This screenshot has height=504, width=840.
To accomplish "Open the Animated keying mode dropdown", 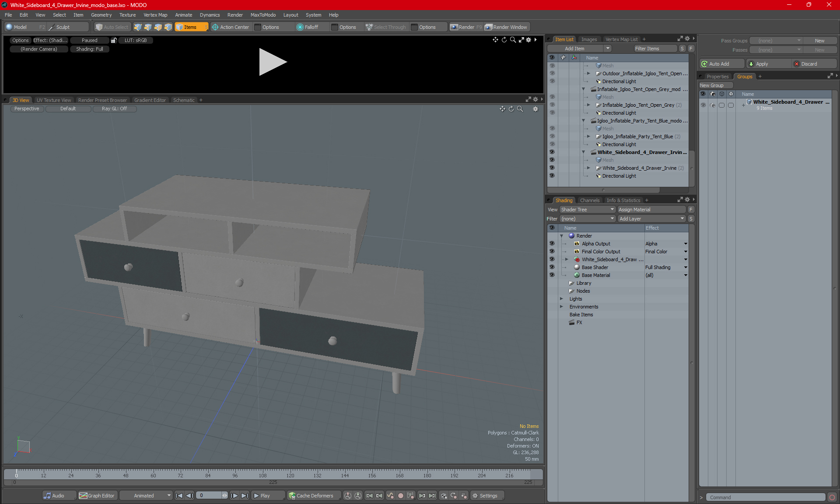I will pos(146,496).
